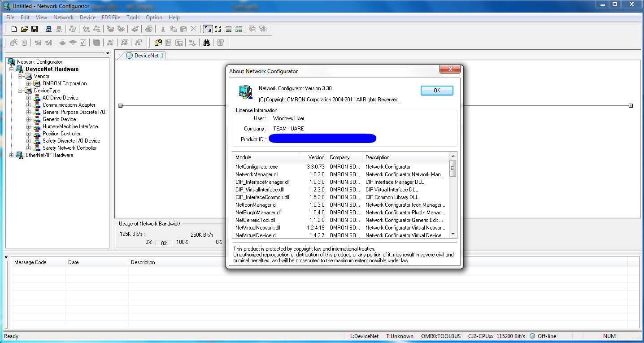The width and height of the screenshot is (644, 343).
Task: Click the Description header in the About dialog
Action: pos(405,157)
